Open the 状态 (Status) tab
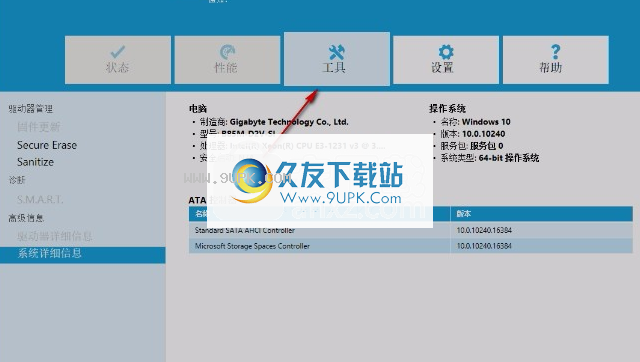 [x=118, y=60]
